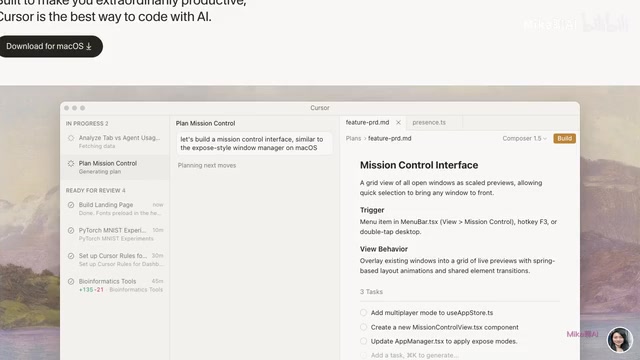Click the Cursor window title
This screenshot has width=640, height=360.
click(320, 108)
